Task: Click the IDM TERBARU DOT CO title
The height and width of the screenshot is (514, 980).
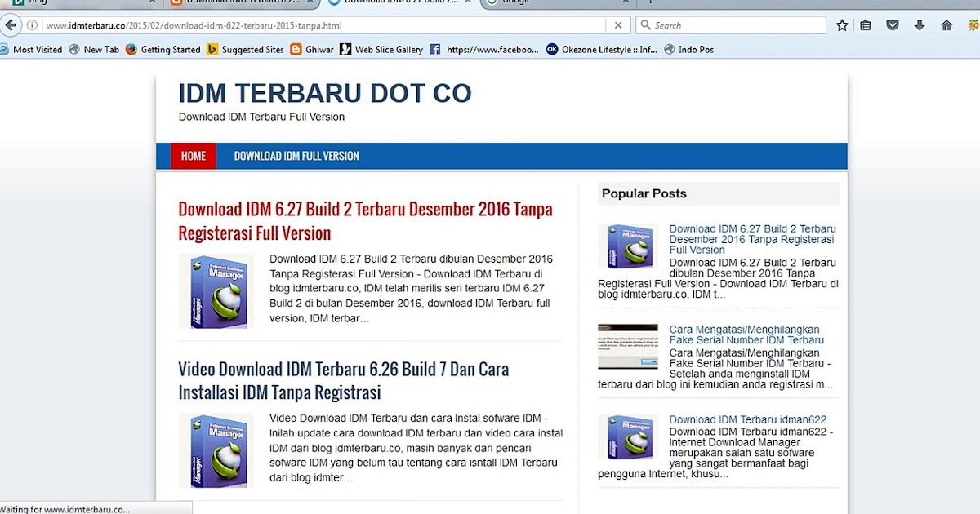Action: coord(325,93)
